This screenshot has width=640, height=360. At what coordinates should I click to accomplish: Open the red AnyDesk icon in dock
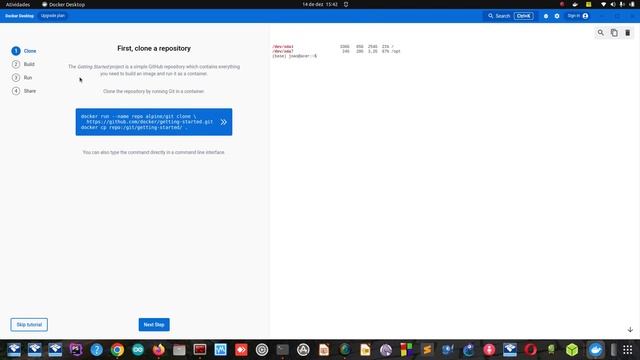241,350
